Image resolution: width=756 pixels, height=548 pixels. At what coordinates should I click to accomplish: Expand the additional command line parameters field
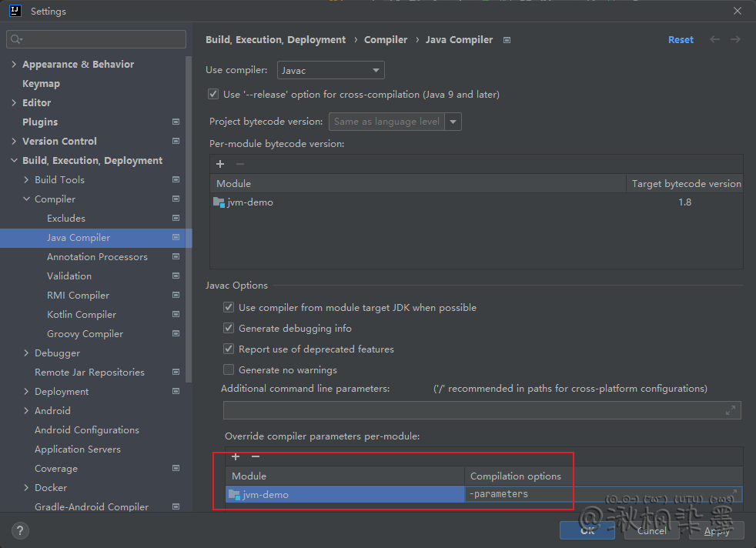[730, 410]
